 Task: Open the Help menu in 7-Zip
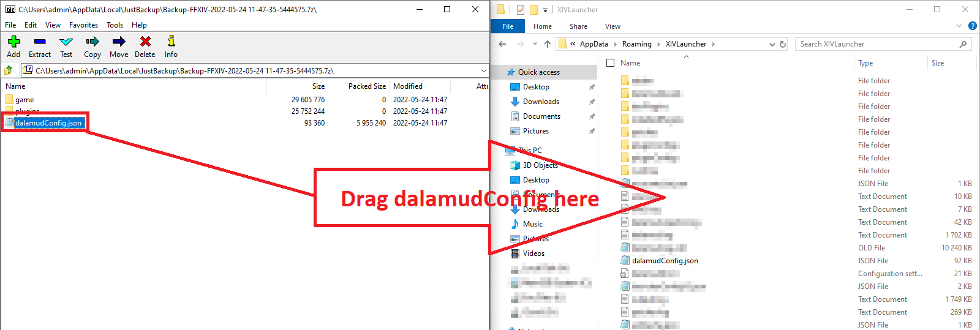pos(139,25)
